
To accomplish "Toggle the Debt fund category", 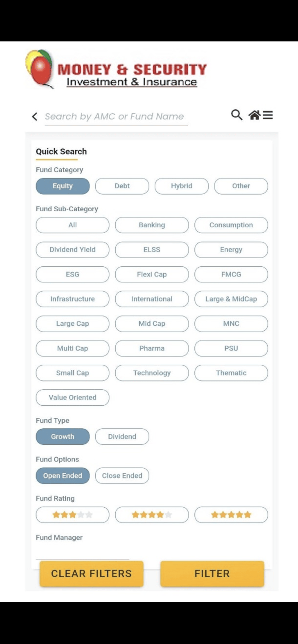I will point(122,186).
